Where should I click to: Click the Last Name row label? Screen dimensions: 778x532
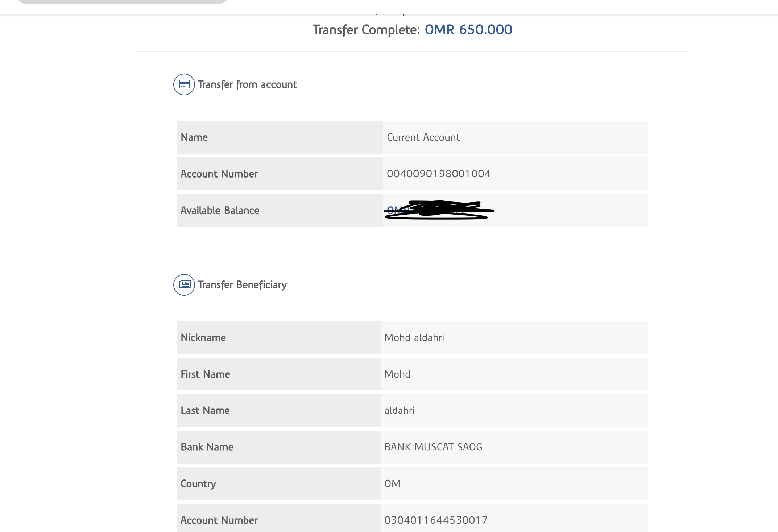(205, 411)
